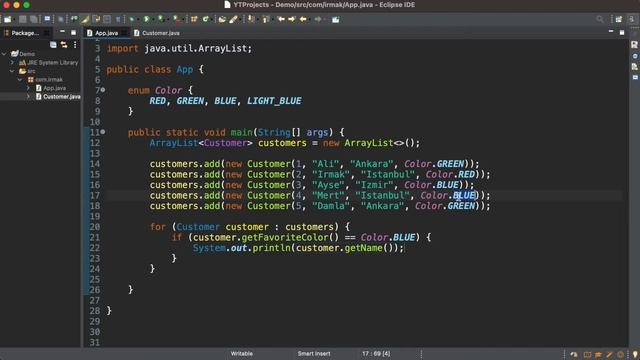Navigate Back with the yellow left arrow

click(x=303, y=19)
